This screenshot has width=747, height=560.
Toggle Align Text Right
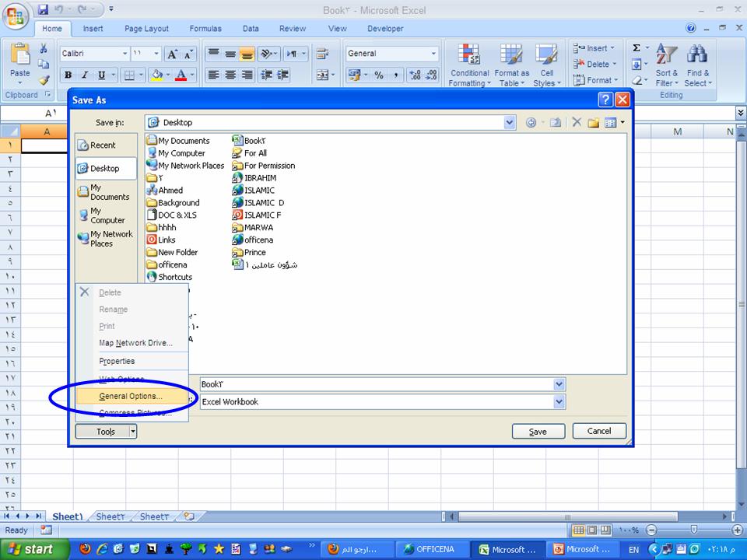(x=247, y=75)
